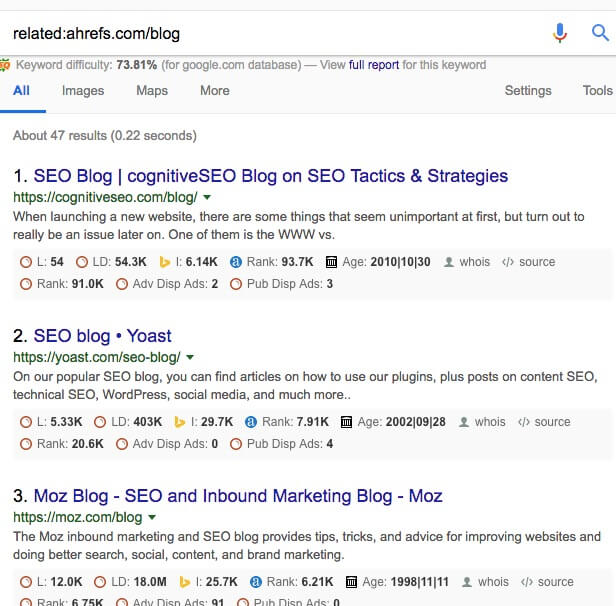This screenshot has height=606, width=616.
Task: Expand dropdown arrow next to yoast.com/seo-blog URL
Action: point(190,357)
